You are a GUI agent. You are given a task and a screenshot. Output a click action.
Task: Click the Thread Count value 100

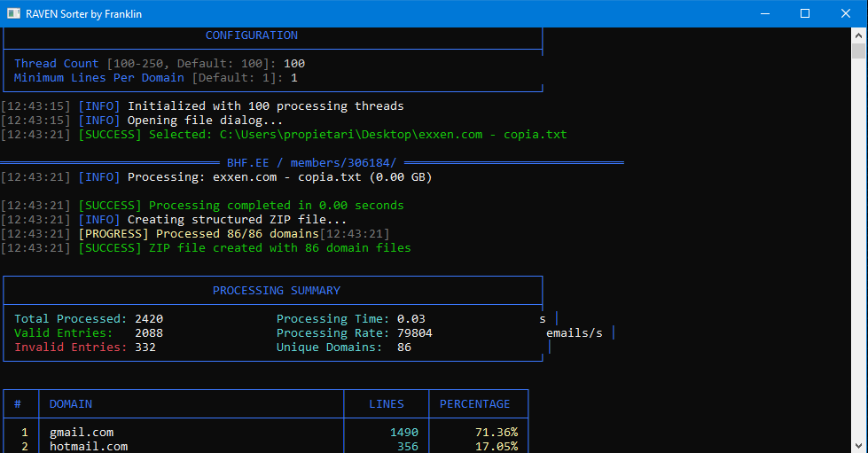[294, 64]
